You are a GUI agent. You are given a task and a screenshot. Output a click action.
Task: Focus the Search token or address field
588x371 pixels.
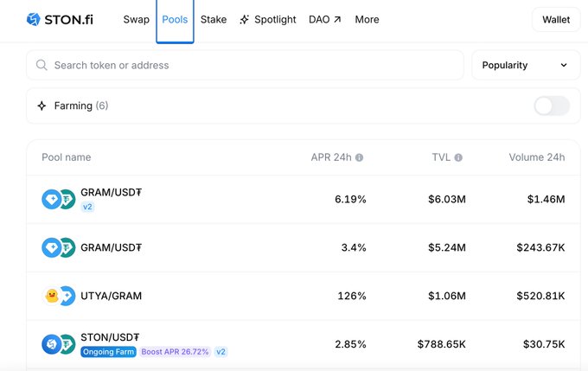click(245, 65)
